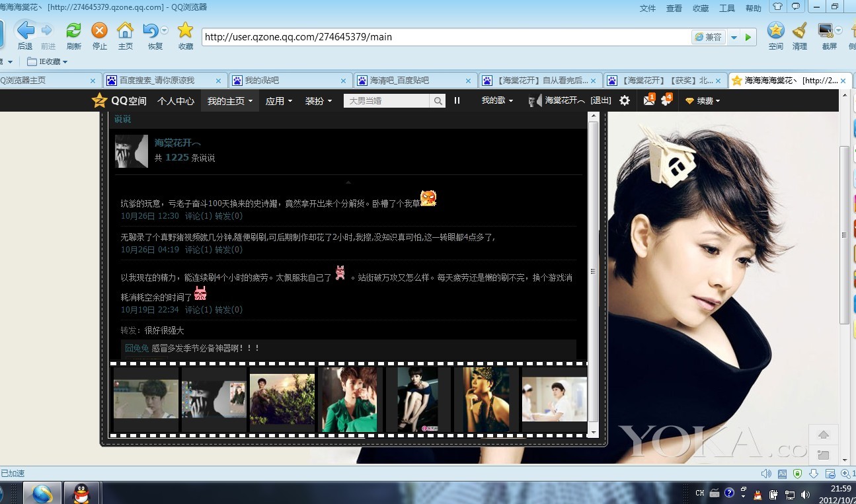Click the 说说 panel vertical scrollbar

pos(593,271)
